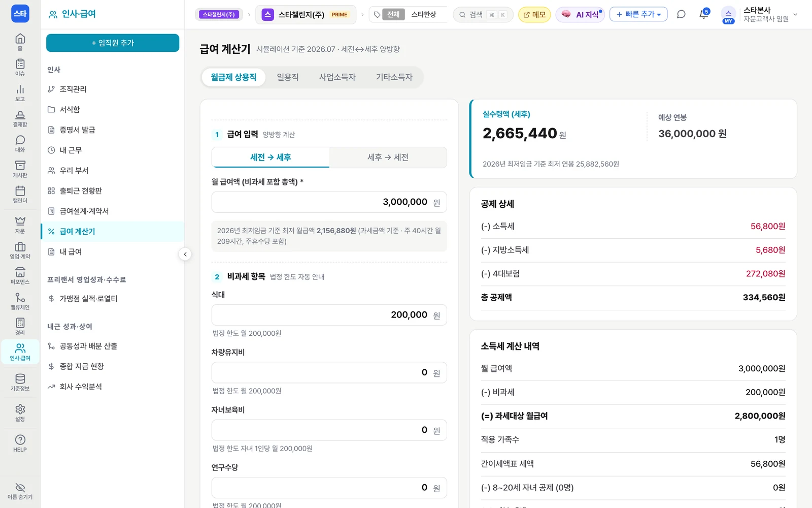Image resolution: width=812 pixels, height=508 pixels.
Task: Select the 전체 tag filter
Action: 393,14
